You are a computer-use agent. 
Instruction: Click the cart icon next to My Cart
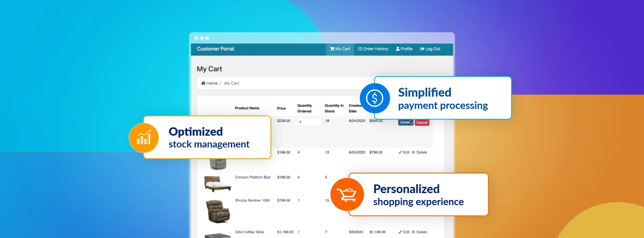pyautogui.click(x=332, y=49)
